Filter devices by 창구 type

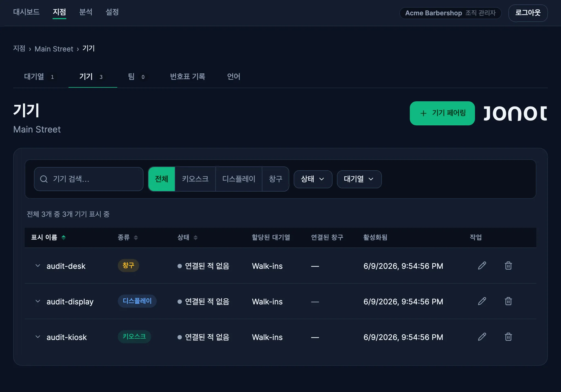click(x=276, y=179)
